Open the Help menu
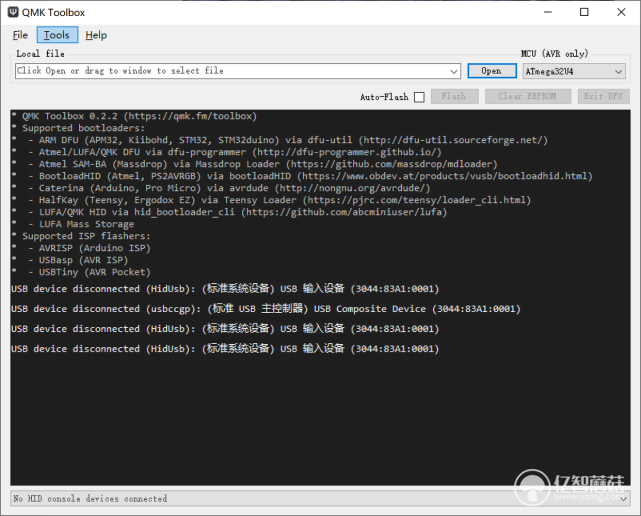641x516 pixels. pyautogui.click(x=96, y=35)
